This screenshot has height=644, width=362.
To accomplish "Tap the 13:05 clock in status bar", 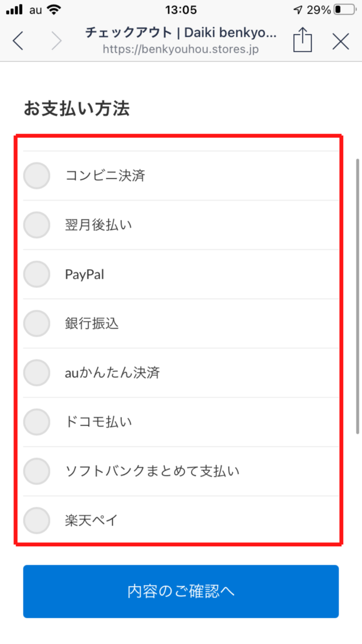I will pyautogui.click(x=181, y=10).
